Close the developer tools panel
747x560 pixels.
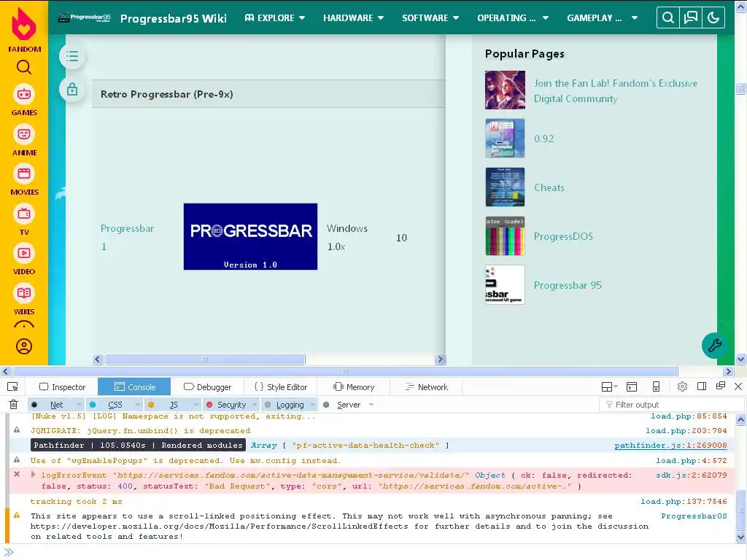coord(738,386)
